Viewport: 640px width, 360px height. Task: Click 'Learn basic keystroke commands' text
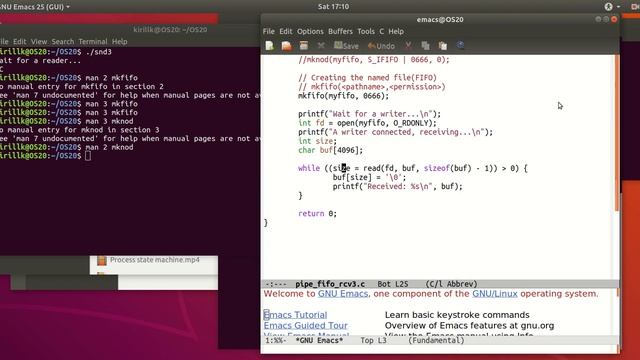point(457,315)
